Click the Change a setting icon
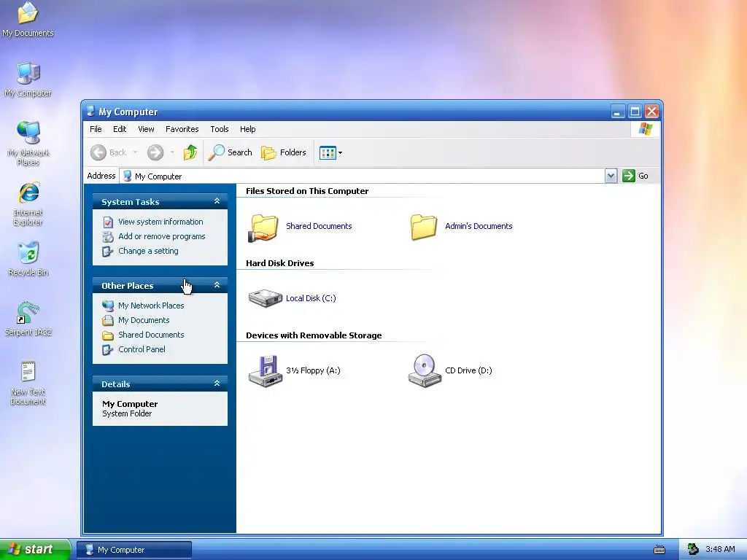 click(108, 251)
